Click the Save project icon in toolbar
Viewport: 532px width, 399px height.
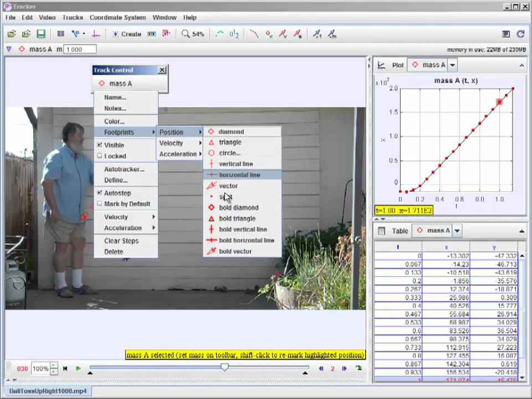tap(41, 34)
